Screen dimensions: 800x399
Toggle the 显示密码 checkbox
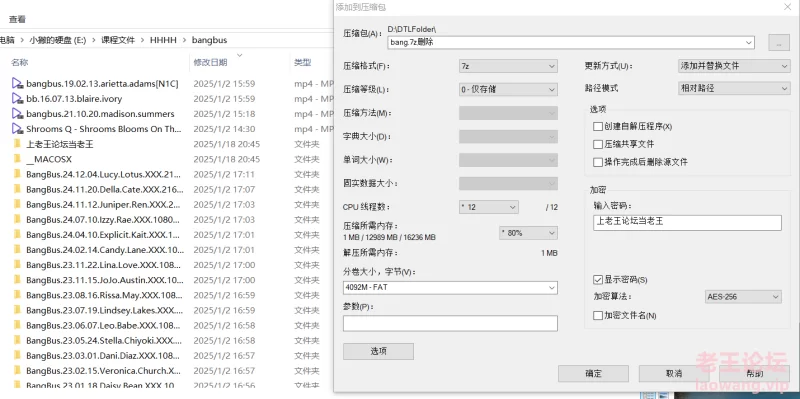click(x=598, y=280)
